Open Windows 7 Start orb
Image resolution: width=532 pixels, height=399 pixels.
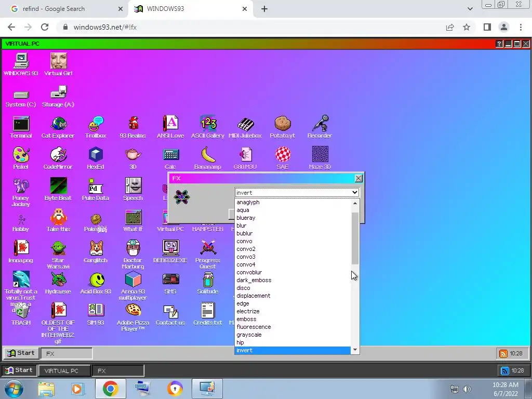[14, 389]
